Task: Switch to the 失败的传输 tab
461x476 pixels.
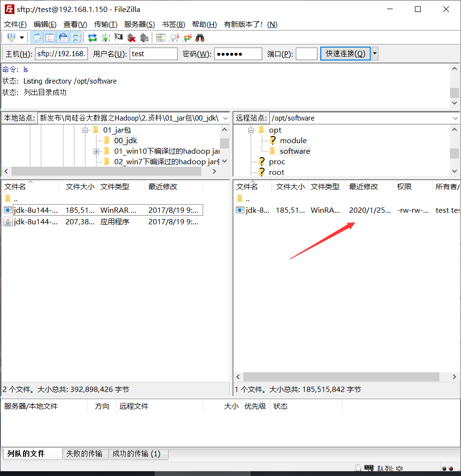Action: [85, 453]
